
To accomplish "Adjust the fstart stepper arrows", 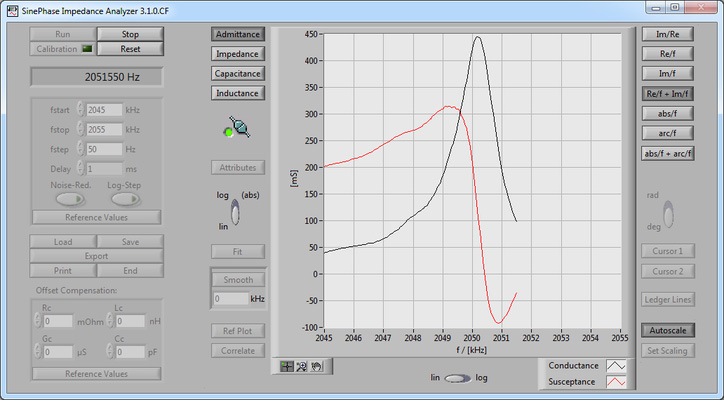I will point(80,110).
